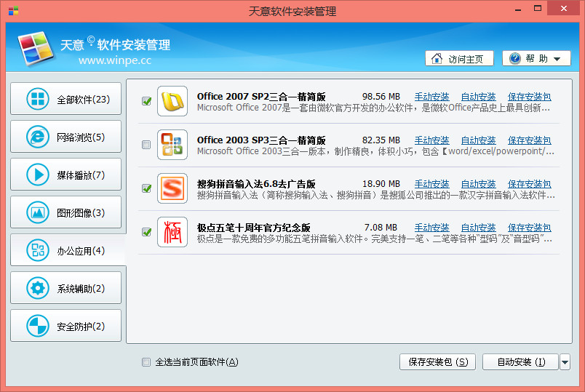This screenshot has width=585, height=392.
Task: Click the 98.56 MB size value
Action: coord(381,97)
